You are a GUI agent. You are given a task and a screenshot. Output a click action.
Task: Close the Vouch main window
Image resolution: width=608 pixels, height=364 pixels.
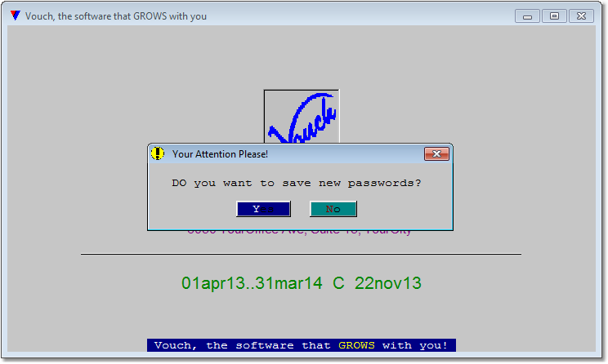point(581,16)
